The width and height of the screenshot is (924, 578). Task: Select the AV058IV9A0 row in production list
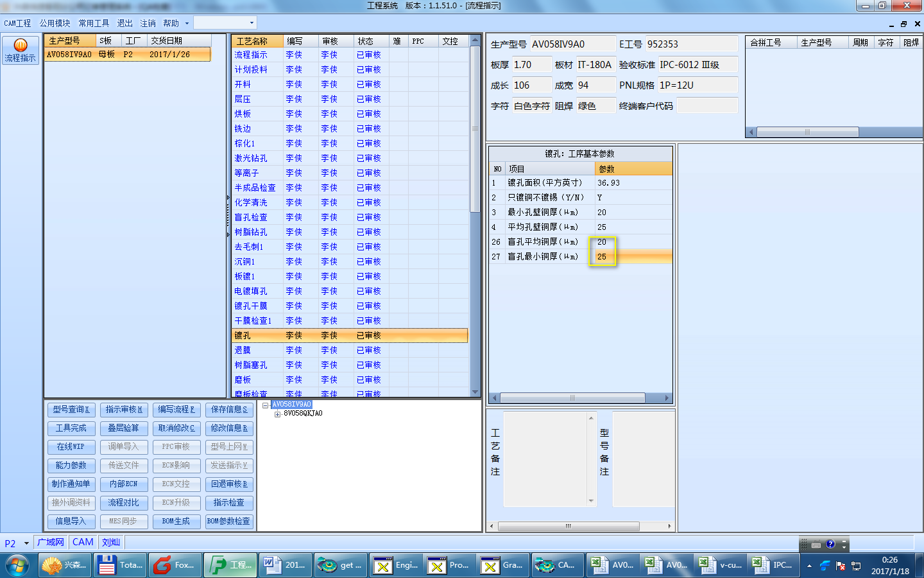(x=128, y=55)
